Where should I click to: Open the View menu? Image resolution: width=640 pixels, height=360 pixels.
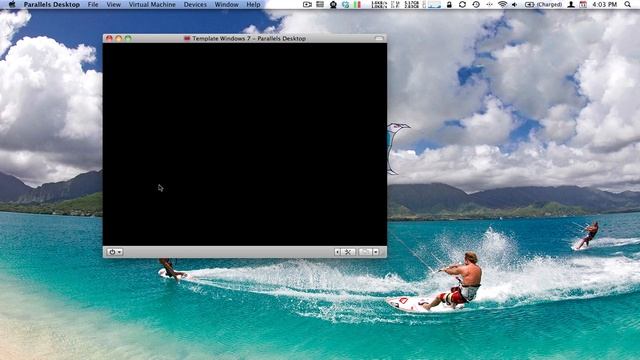(113, 4)
